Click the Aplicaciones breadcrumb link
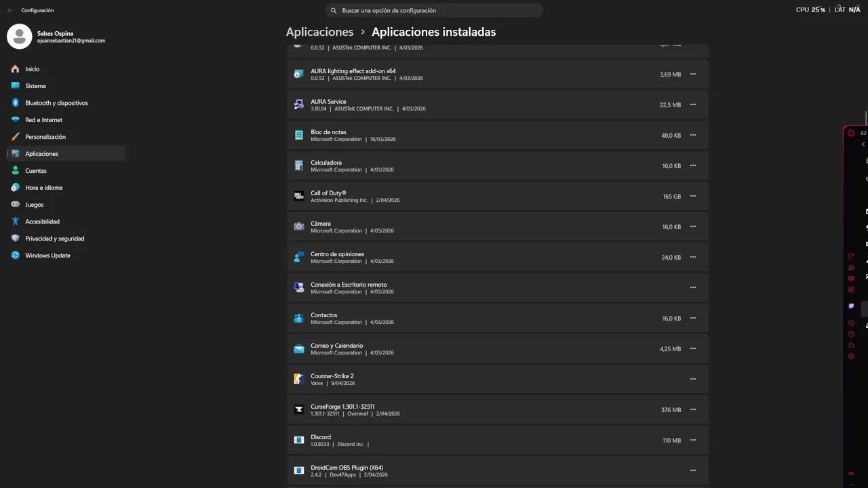 coord(319,32)
